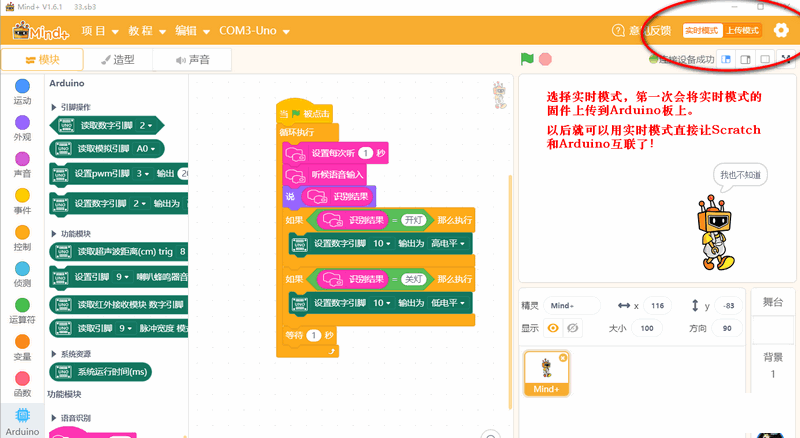Open pin 9 dropdown in 喇叭蜂鸣器 block
The image size is (800, 438).
[122, 277]
